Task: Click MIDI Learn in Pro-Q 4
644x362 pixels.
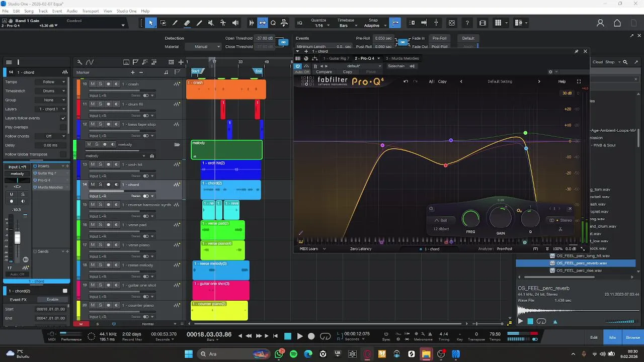Action: (x=309, y=249)
